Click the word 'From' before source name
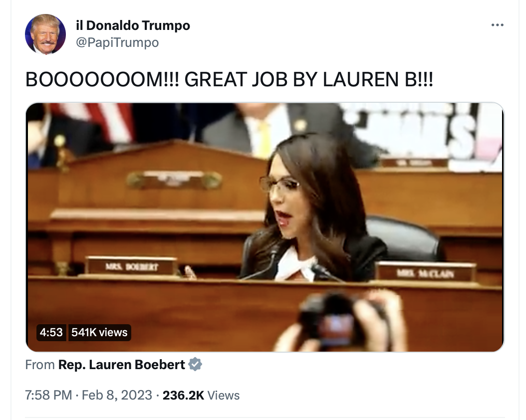 (x=40, y=364)
